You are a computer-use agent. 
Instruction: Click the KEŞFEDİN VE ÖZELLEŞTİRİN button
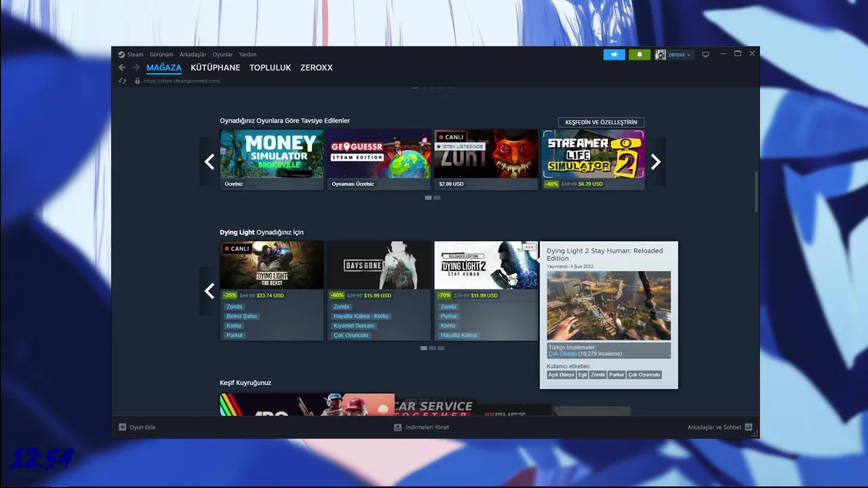click(x=601, y=122)
